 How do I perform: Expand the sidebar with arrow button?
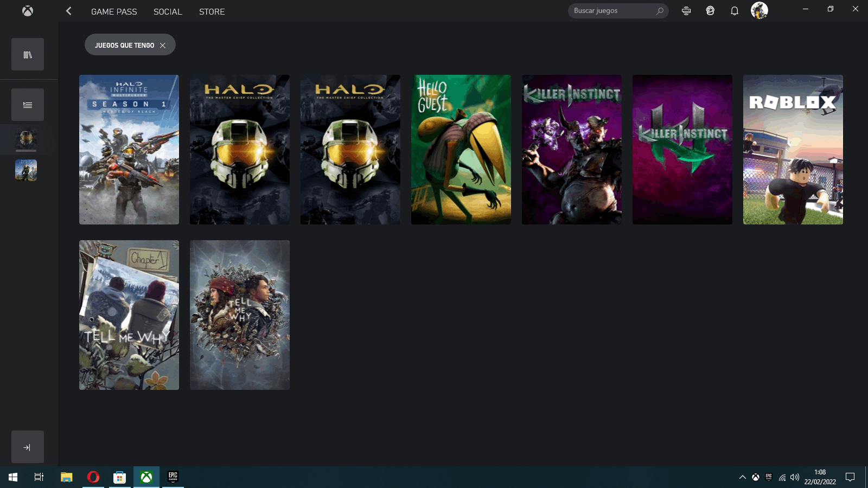(x=28, y=447)
